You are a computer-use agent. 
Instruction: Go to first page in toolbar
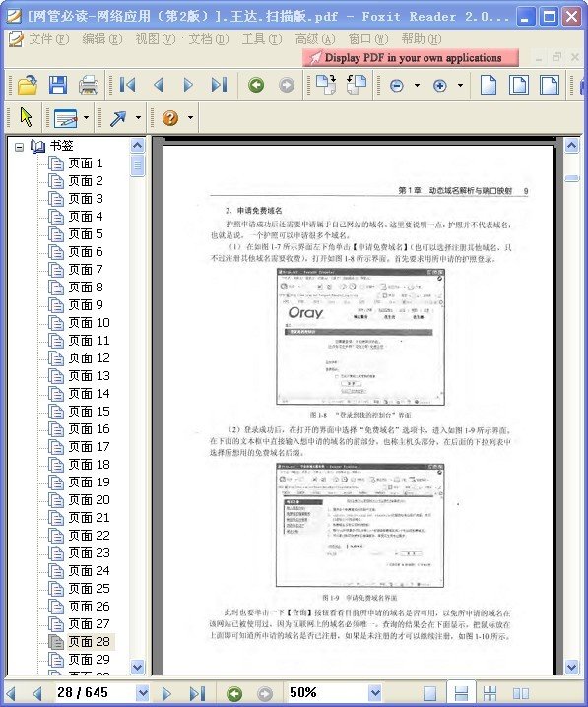pos(127,85)
